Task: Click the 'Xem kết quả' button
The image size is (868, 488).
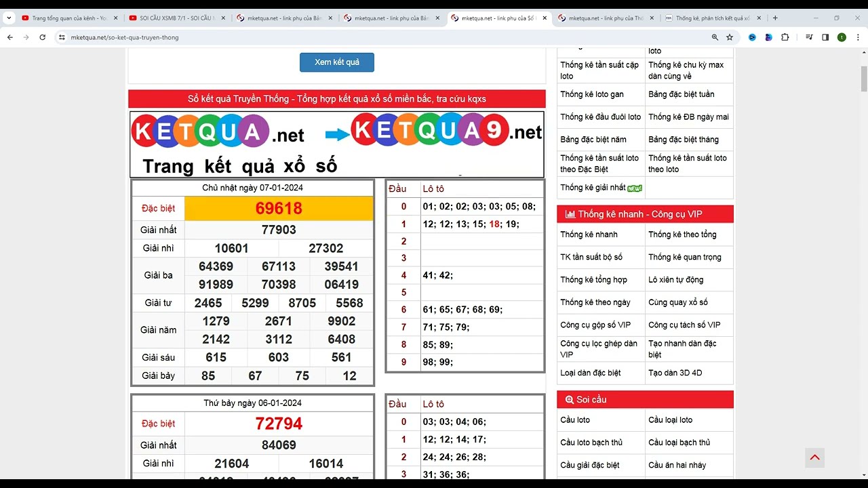Action: click(337, 62)
